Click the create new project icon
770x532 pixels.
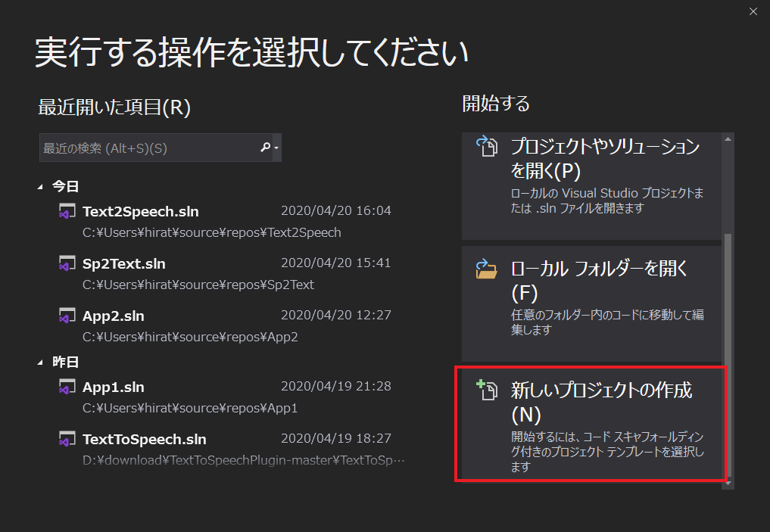(487, 390)
